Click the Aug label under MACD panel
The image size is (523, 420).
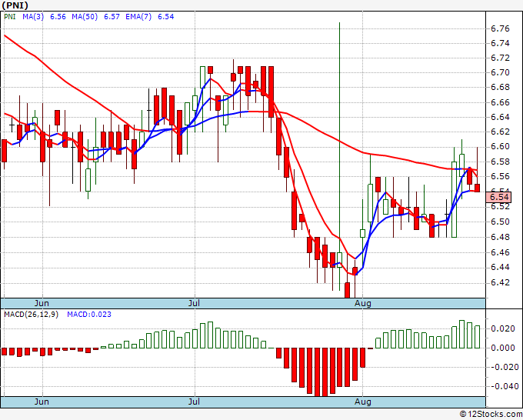coord(363,402)
